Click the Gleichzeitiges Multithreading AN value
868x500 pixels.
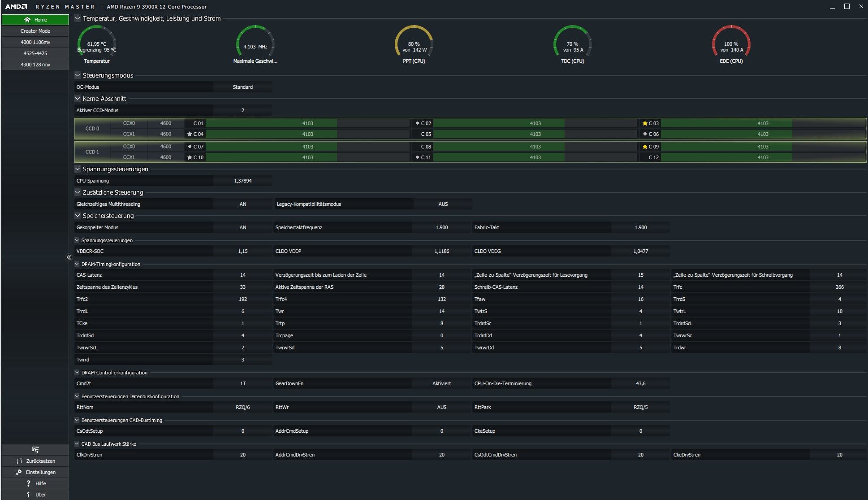(x=242, y=204)
